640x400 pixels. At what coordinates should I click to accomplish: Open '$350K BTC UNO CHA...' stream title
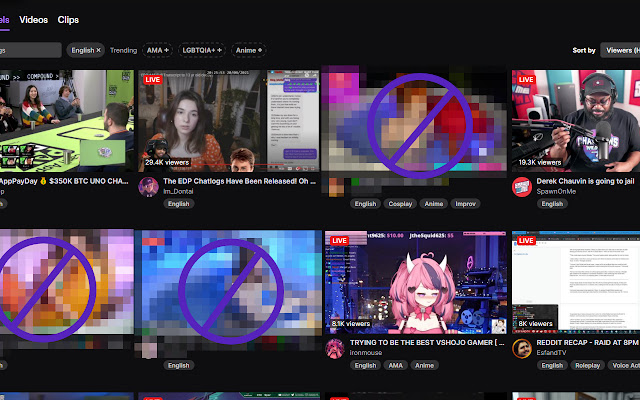(x=64, y=181)
